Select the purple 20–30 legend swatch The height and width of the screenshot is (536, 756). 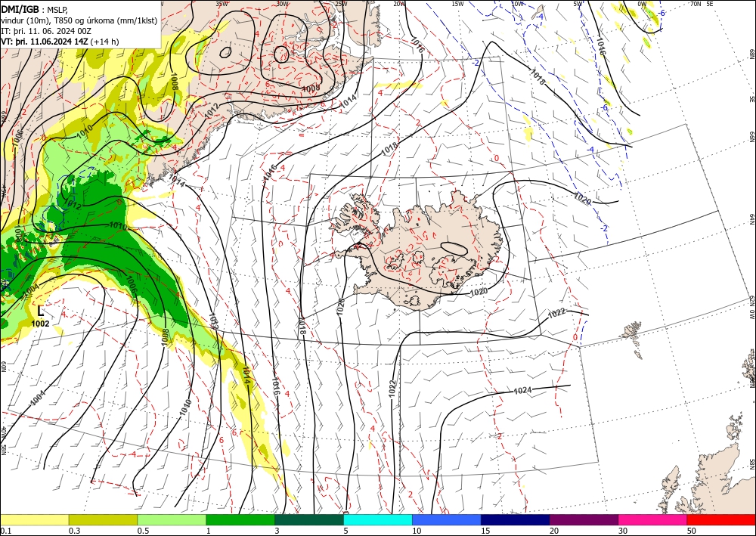pyautogui.click(x=584, y=519)
